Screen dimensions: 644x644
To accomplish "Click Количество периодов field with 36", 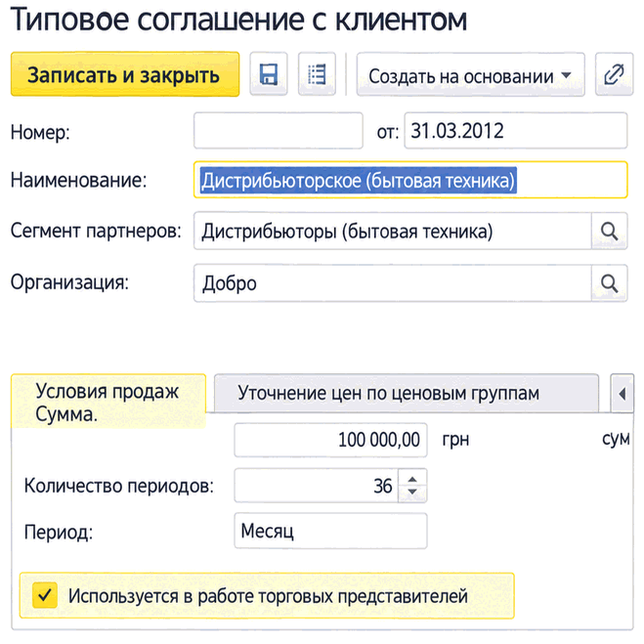I will coord(317,486).
